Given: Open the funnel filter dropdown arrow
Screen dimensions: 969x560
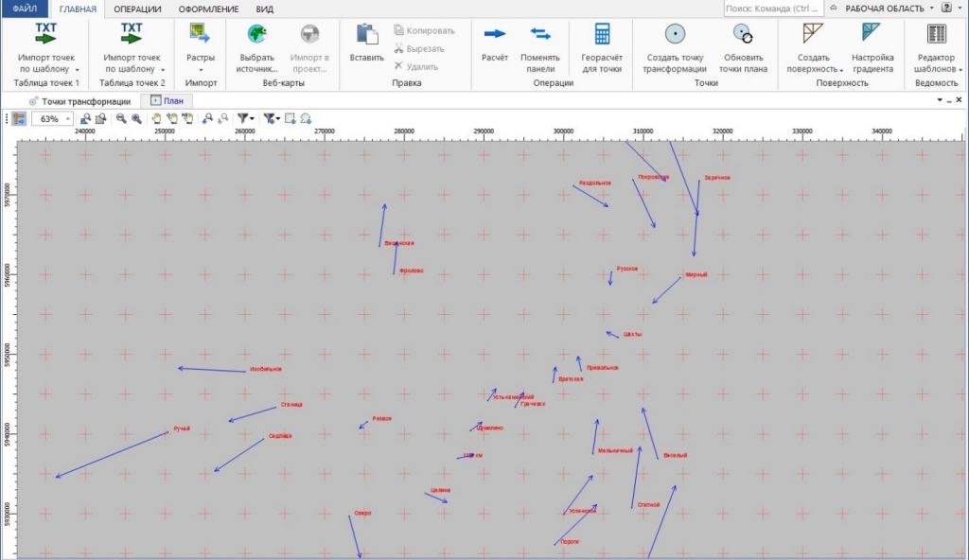Looking at the screenshot, I should click(x=253, y=119).
